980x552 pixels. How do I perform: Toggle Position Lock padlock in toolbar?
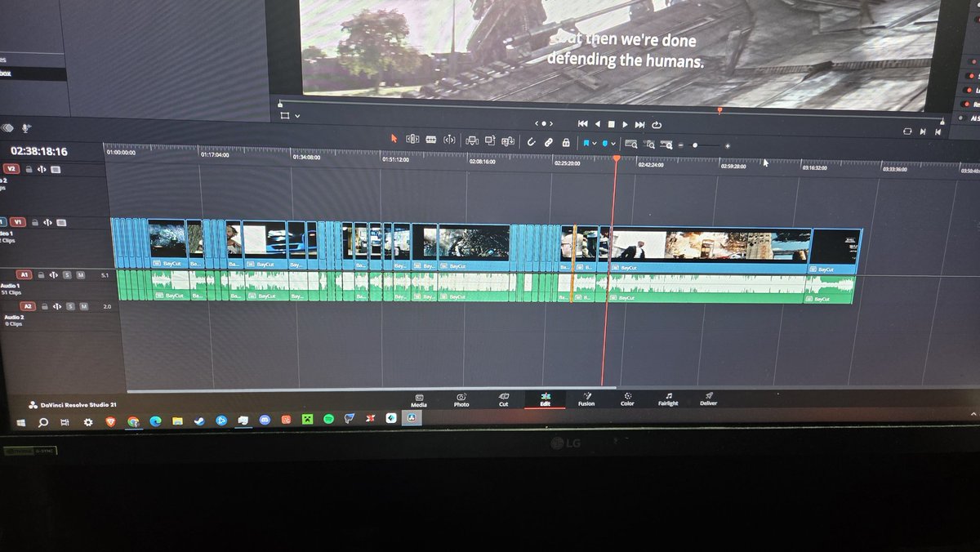click(566, 142)
